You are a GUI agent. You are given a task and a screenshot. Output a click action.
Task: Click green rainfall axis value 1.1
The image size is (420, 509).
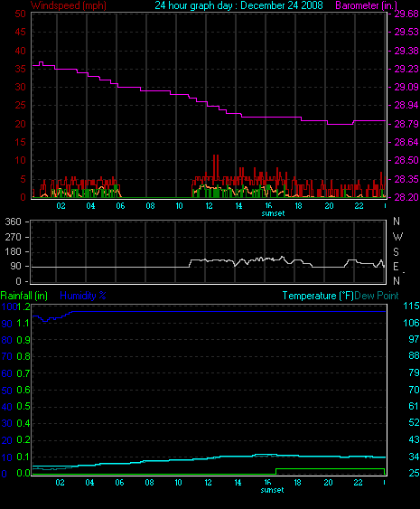coord(23,324)
